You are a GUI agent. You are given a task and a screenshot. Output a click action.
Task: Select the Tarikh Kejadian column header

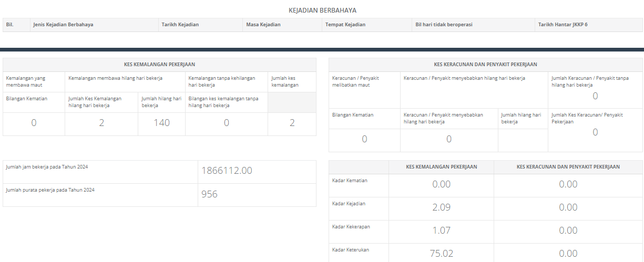pos(180,25)
